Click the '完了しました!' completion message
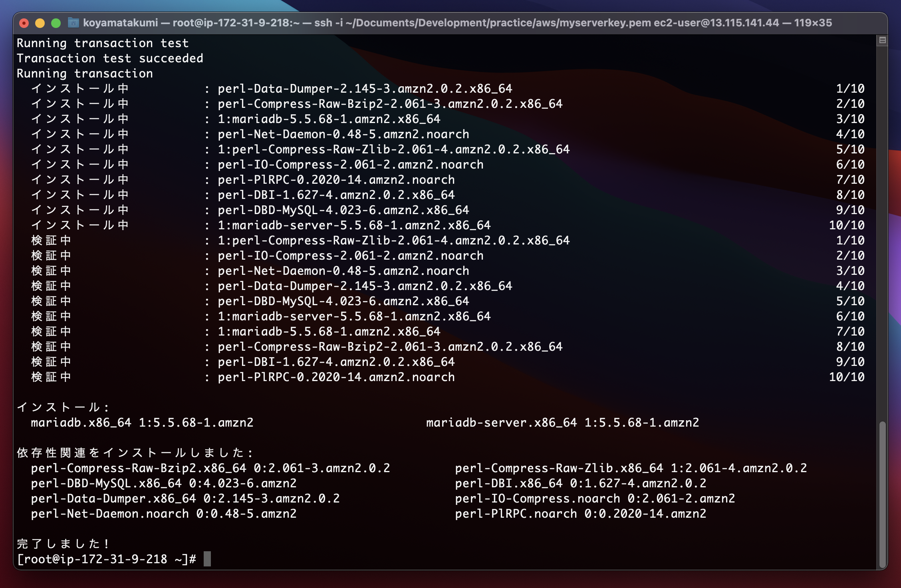Image resolution: width=901 pixels, height=588 pixels. [x=63, y=544]
